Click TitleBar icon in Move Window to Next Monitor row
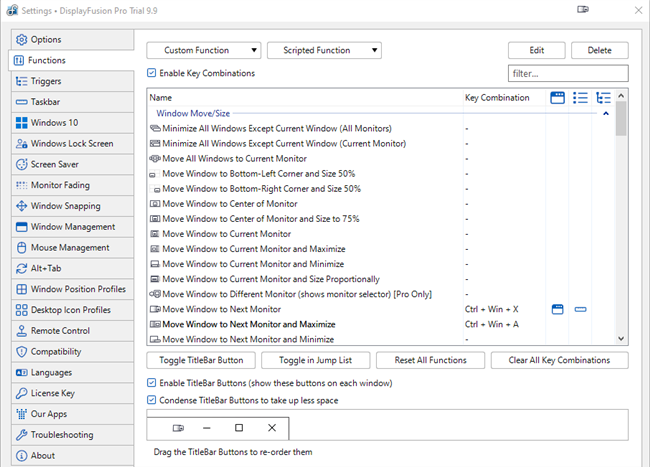650x467 pixels. [558, 309]
